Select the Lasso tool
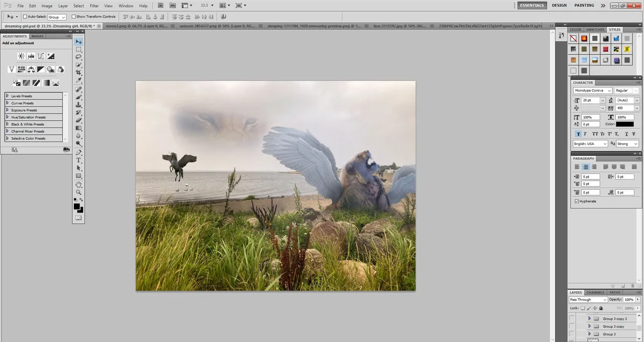Image resolution: width=644 pixels, height=342 pixels. 78,57
